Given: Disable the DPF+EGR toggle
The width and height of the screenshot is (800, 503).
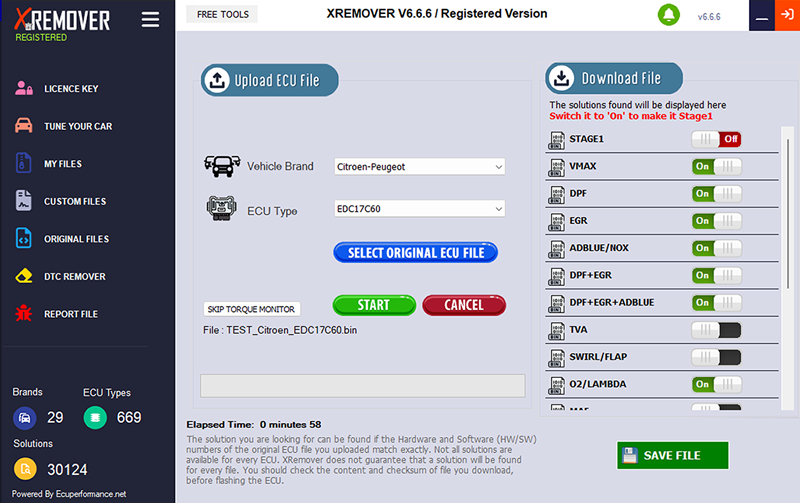Looking at the screenshot, I should 716,275.
